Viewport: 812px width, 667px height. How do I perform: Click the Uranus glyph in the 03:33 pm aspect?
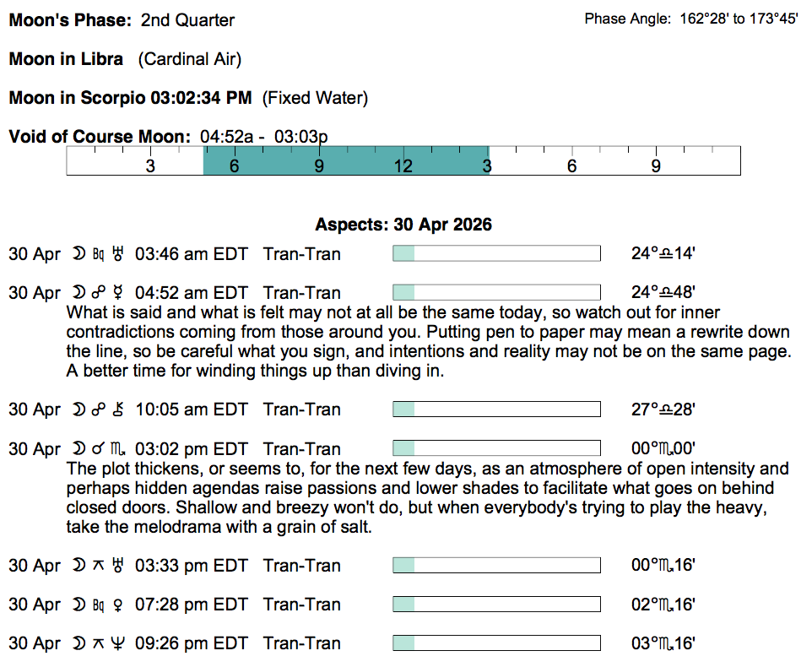click(x=118, y=566)
